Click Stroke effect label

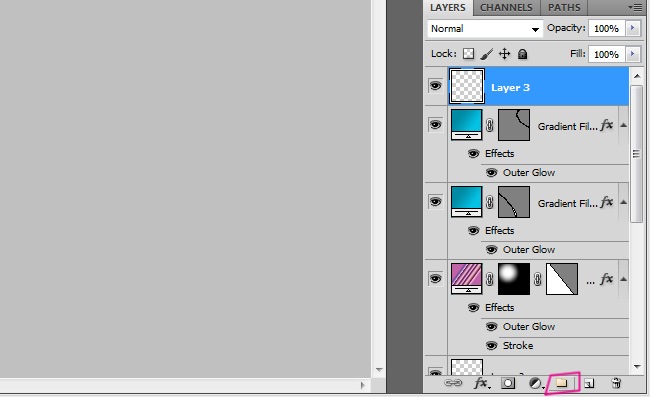(518, 346)
